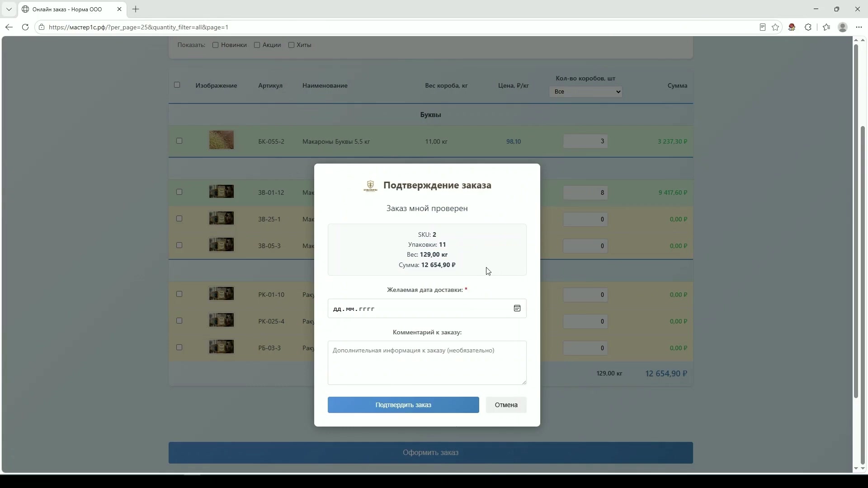Open the ЗВ-25-1 product thumbnail
The width and height of the screenshot is (868, 488).
coord(222,218)
